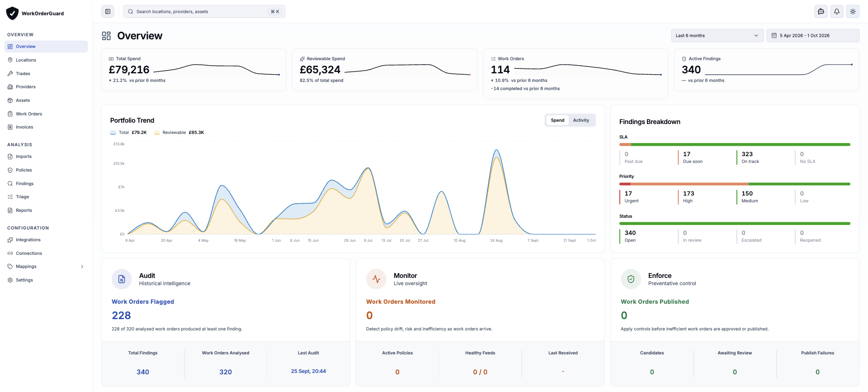
Task: Open the Last 6 months period dropdown
Action: click(x=717, y=36)
